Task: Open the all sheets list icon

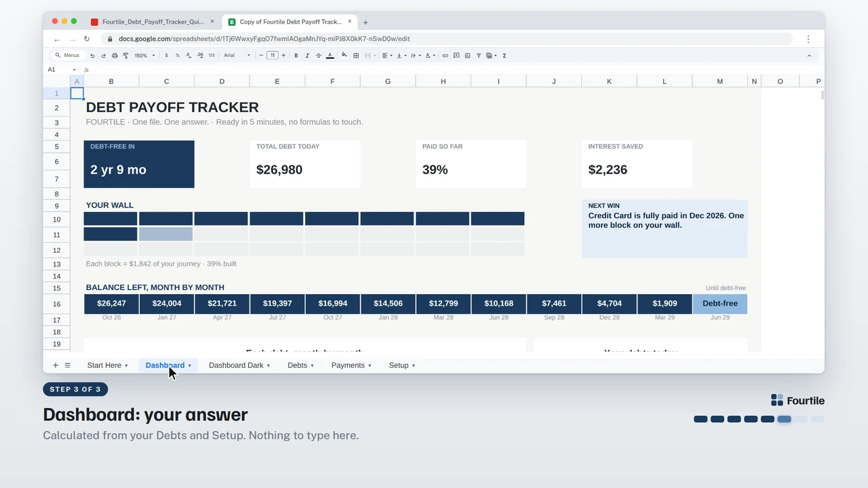Action: tap(67, 365)
